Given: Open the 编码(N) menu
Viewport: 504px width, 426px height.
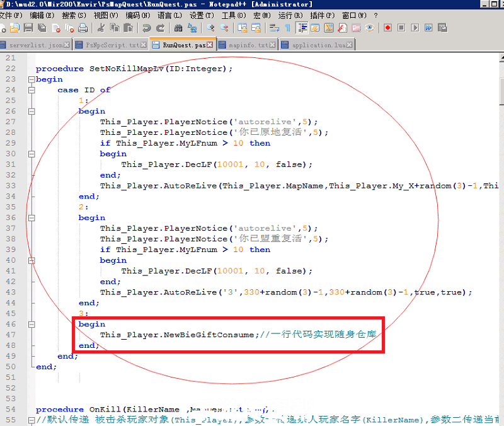Looking at the screenshot, I should [x=138, y=15].
